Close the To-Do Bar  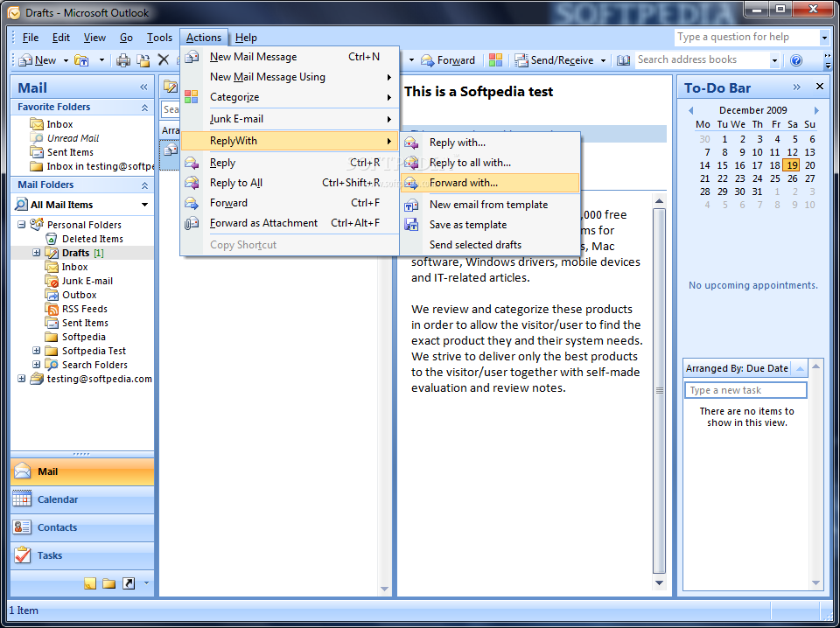(x=820, y=87)
